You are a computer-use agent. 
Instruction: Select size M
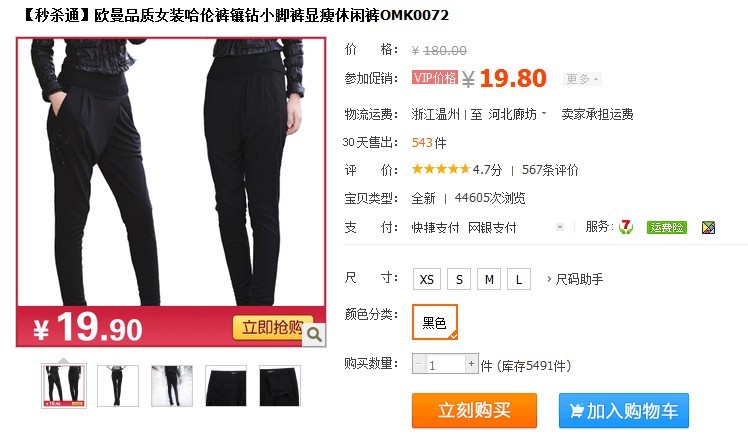coord(489,279)
